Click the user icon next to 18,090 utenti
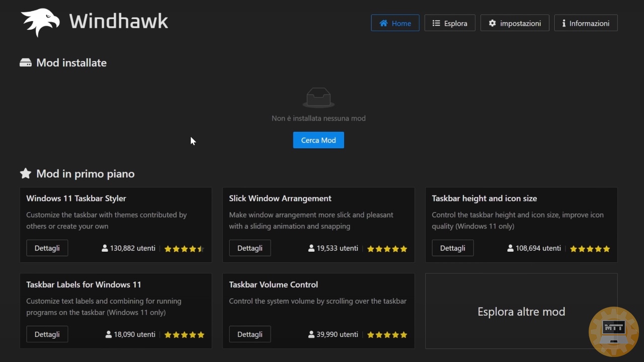Screen dimensions: 644x362 (x=109, y=334)
